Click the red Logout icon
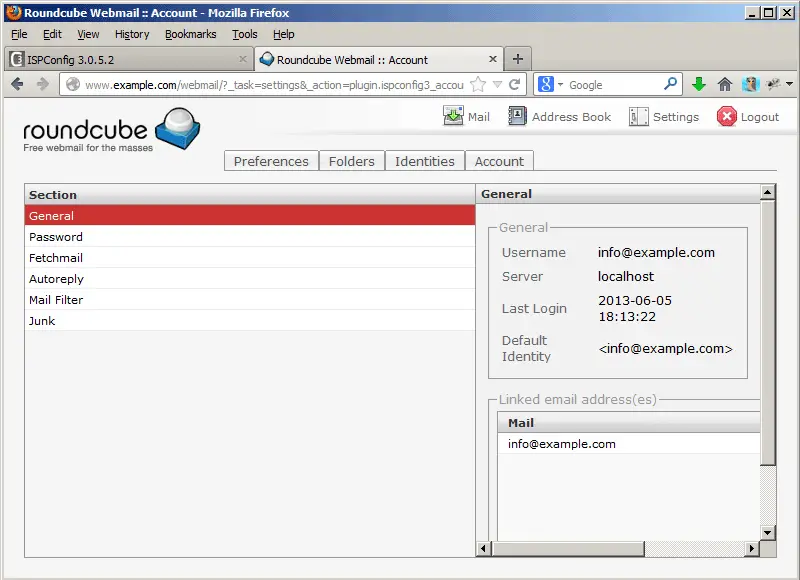800x580 pixels. (727, 116)
